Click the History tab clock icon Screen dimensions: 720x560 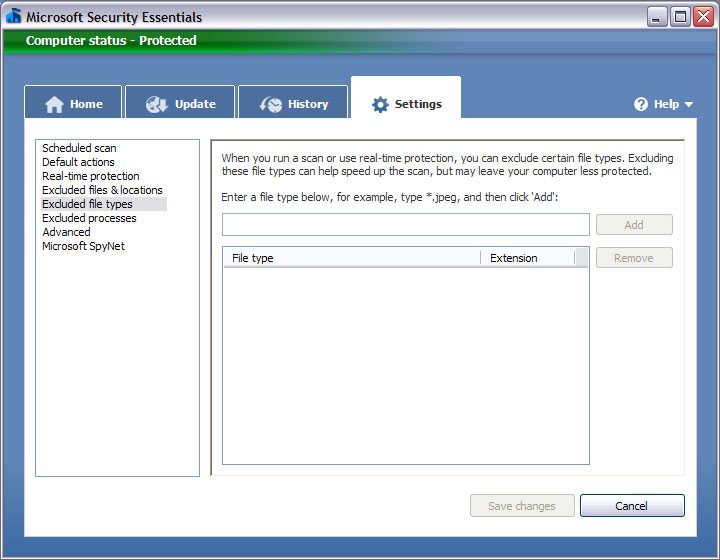(270, 104)
